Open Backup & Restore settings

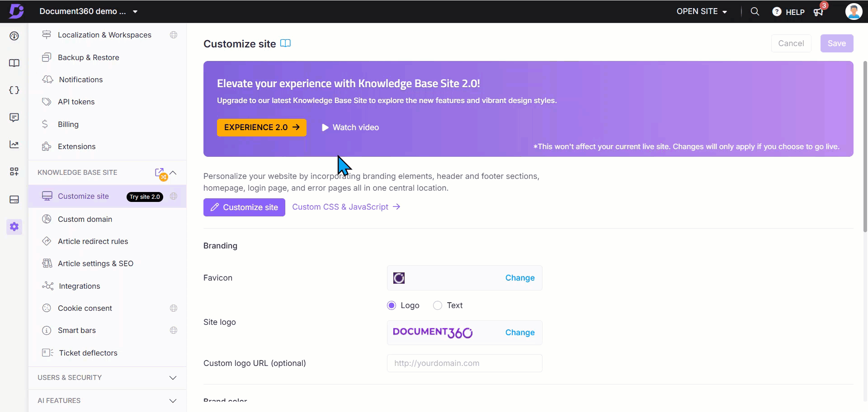[x=88, y=57]
